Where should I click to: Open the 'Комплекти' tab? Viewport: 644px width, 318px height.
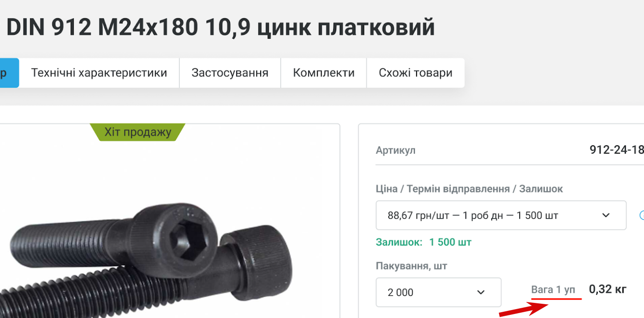click(x=324, y=72)
